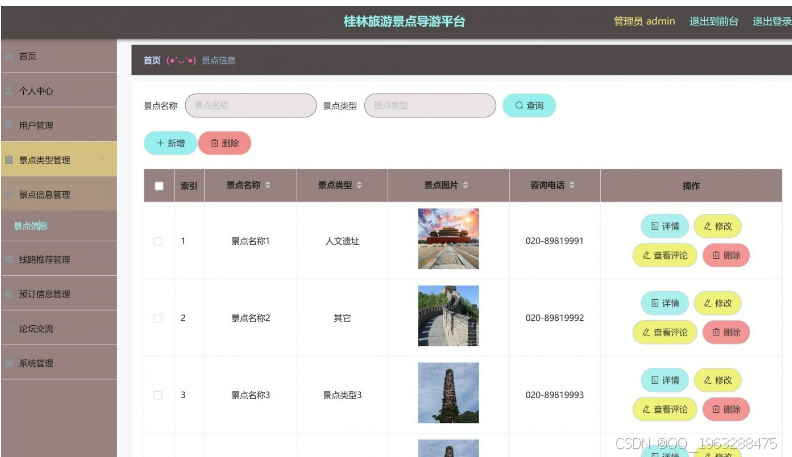
Task: Click 详情 for 景点名称3
Action: click(x=665, y=380)
